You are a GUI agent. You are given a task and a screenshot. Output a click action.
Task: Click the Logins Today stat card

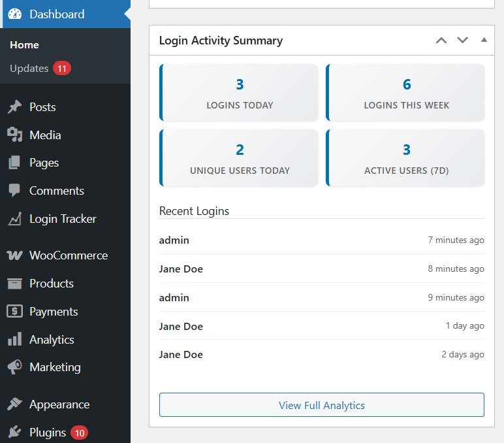239,92
